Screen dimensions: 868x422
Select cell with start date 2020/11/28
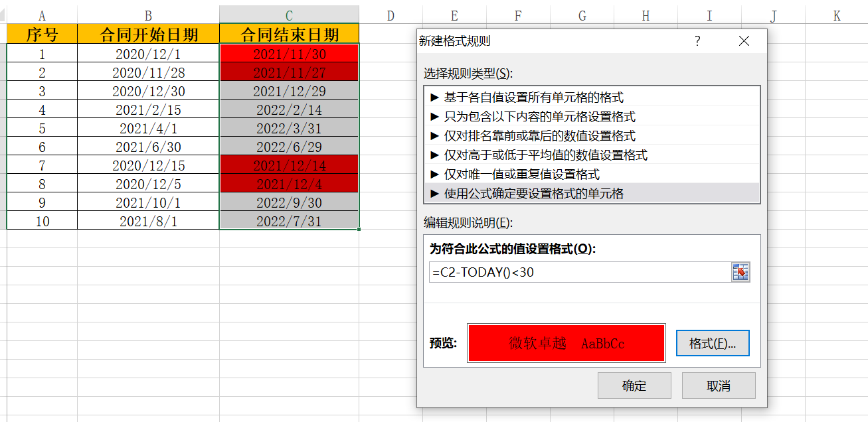148,72
